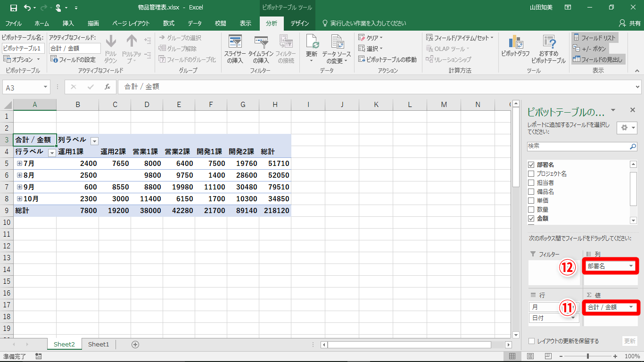Open Recommended PivotTables (おすすめピボットテーブル)
This screenshot has width=644, height=362.
(548, 49)
